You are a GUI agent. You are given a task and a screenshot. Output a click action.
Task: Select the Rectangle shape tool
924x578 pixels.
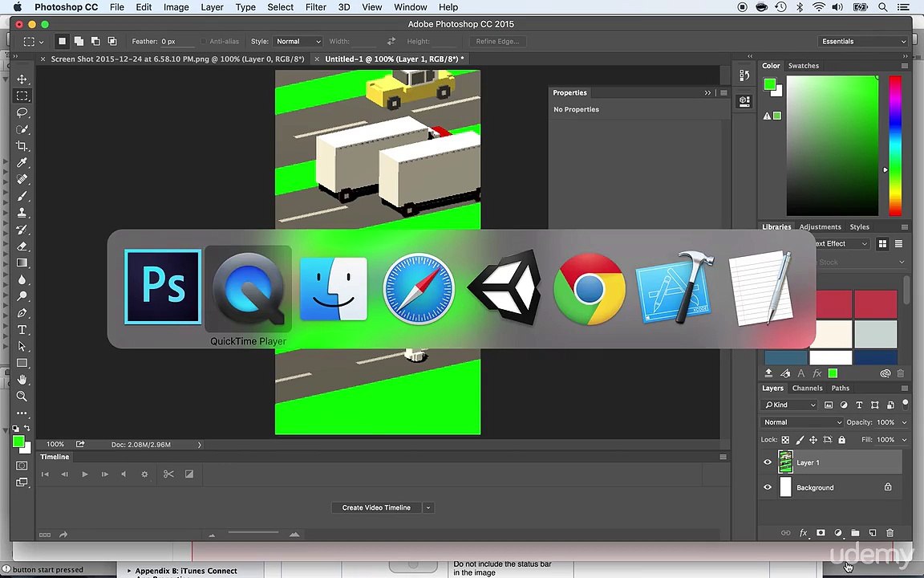pos(22,363)
